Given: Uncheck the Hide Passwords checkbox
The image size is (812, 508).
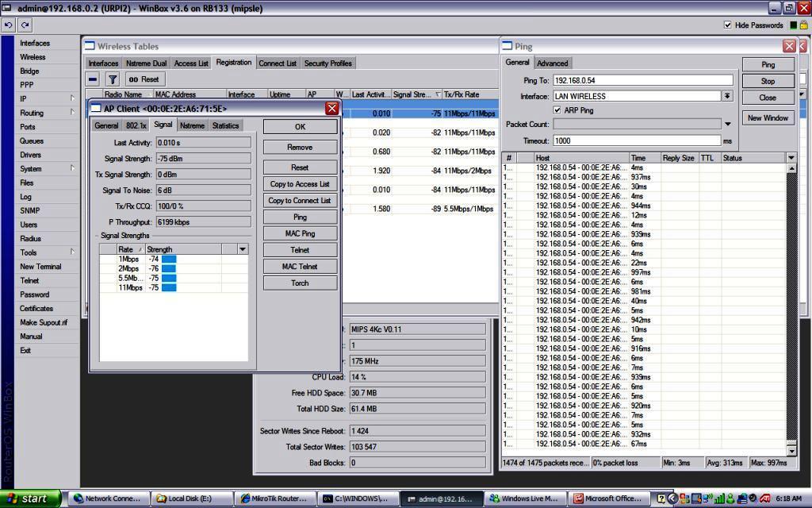Looking at the screenshot, I should (729, 25).
